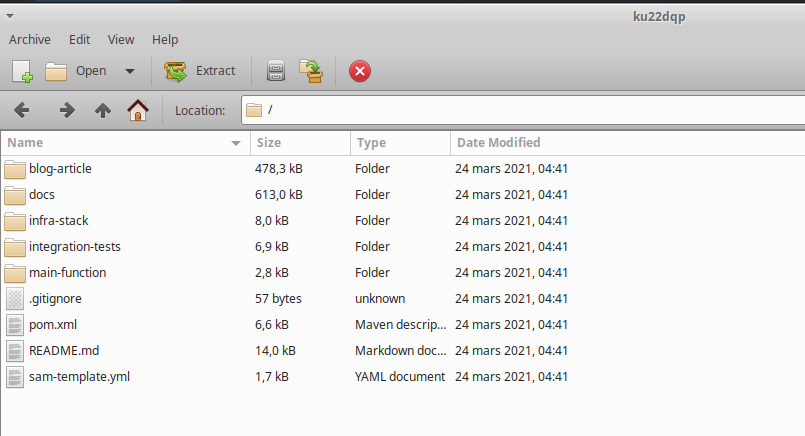
Task: Click the Location path field
Action: (520, 110)
